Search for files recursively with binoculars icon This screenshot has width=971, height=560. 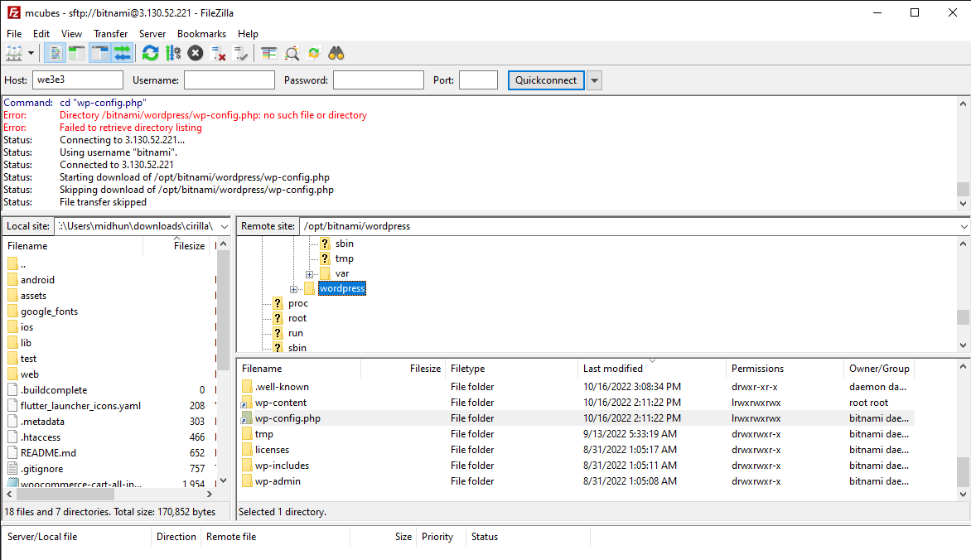336,52
